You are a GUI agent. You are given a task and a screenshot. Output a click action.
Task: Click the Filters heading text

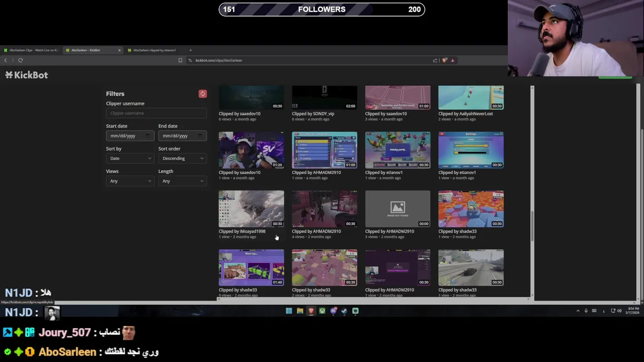click(115, 94)
